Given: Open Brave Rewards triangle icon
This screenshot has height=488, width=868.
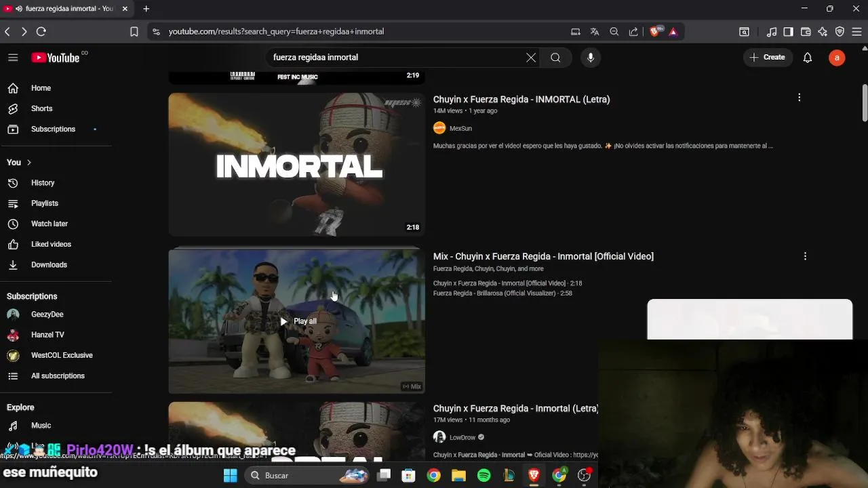Looking at the screenshot, I should point(673,32).
